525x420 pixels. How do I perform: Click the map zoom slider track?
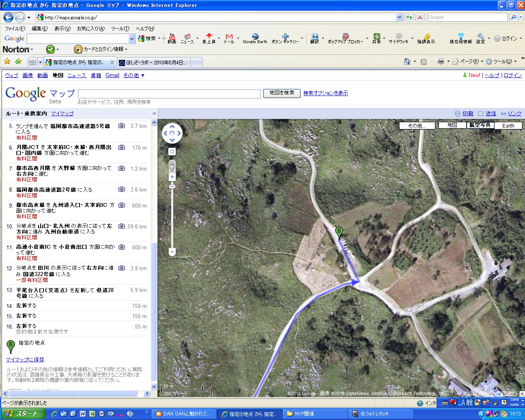click(x=172, y=217)
